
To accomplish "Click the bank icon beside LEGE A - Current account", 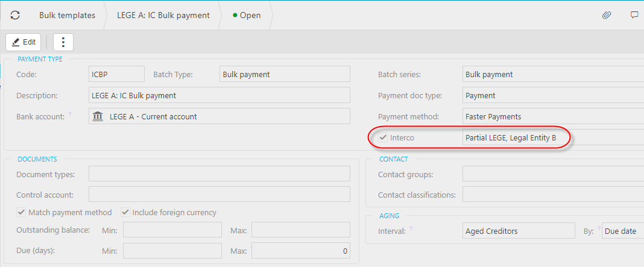I will [x=98, y=116].
